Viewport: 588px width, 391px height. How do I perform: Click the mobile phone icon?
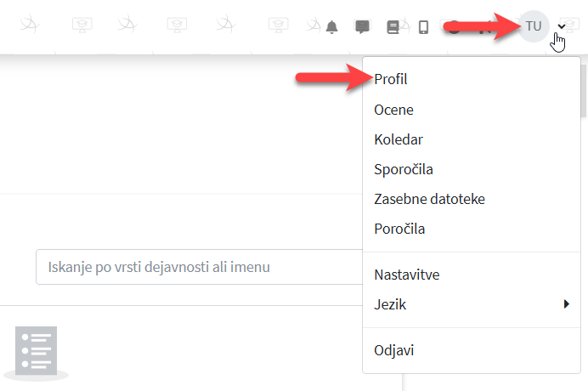[x=423, y=27]
